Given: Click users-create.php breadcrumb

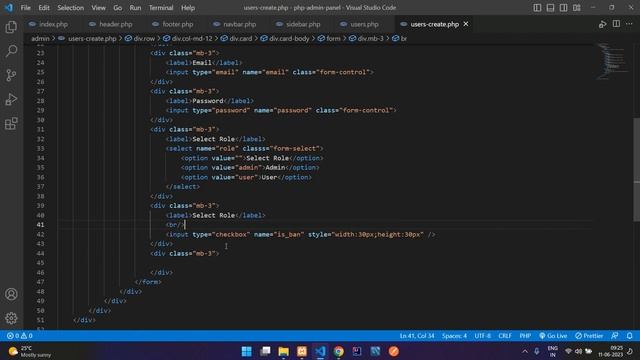Looking at the screenshot, I should point(92,38).
